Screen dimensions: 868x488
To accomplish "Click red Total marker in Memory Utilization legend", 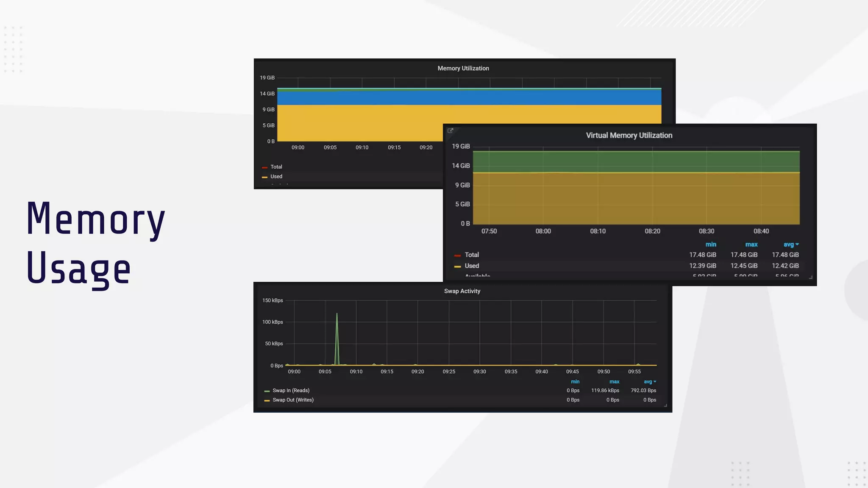I will (264, 167).
